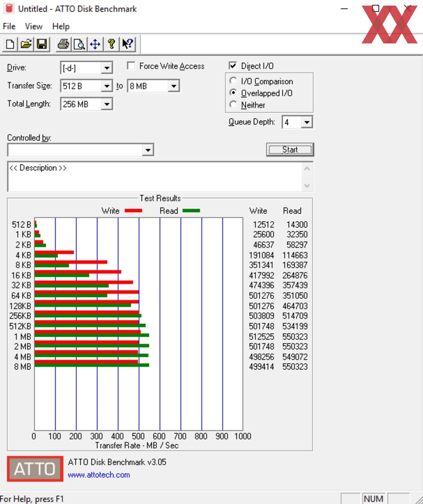
Task: Click the 16 KB read value 264876
Action: point(295,275)
